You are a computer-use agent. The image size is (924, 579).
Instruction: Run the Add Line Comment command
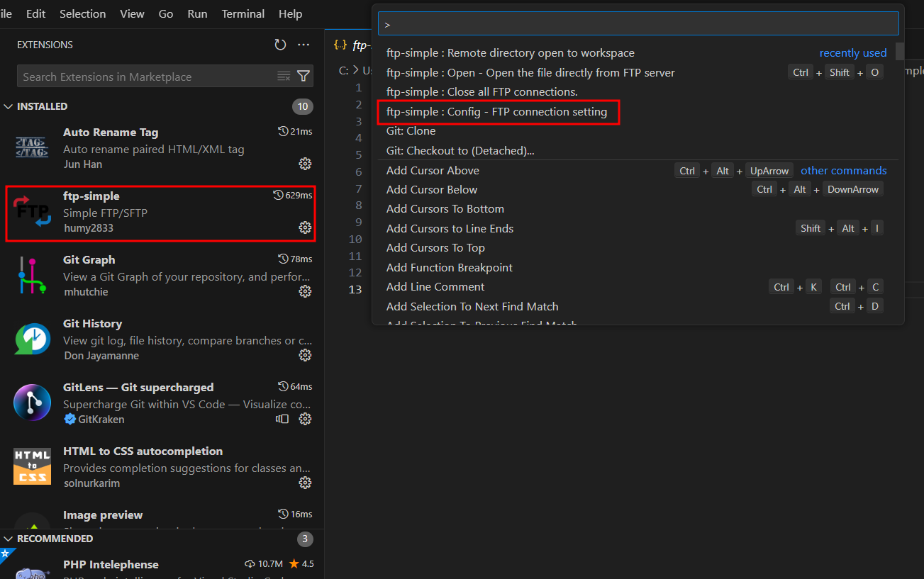pyautogui.click(x=638, y=287)
